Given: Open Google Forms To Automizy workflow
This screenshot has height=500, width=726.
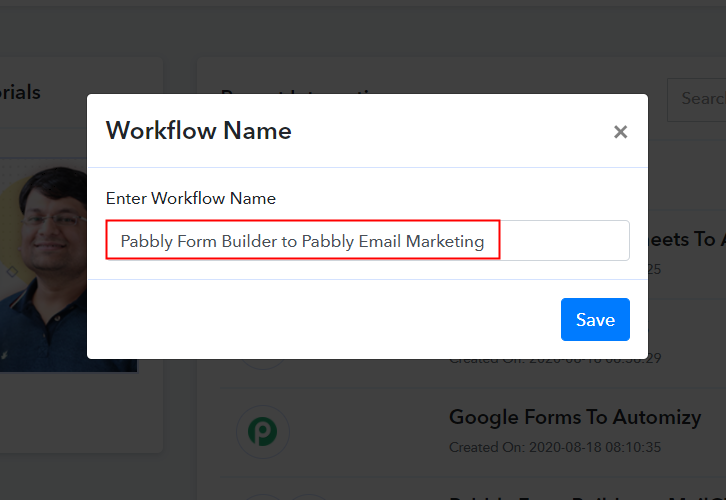Looking at the screenshot, I should click(575, 417).
